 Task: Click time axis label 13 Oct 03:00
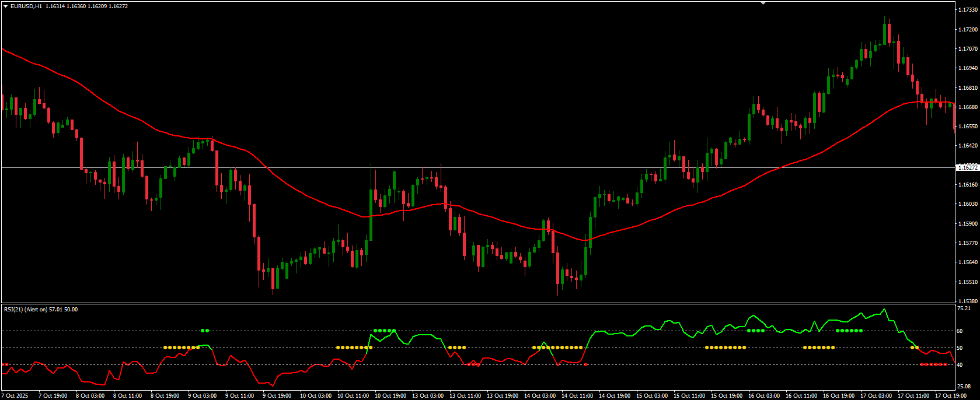[428, 396]
